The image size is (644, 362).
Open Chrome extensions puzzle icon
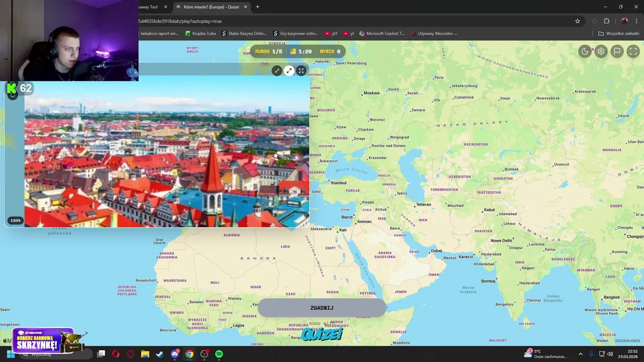pyautogui.click(x=606, y=21)
